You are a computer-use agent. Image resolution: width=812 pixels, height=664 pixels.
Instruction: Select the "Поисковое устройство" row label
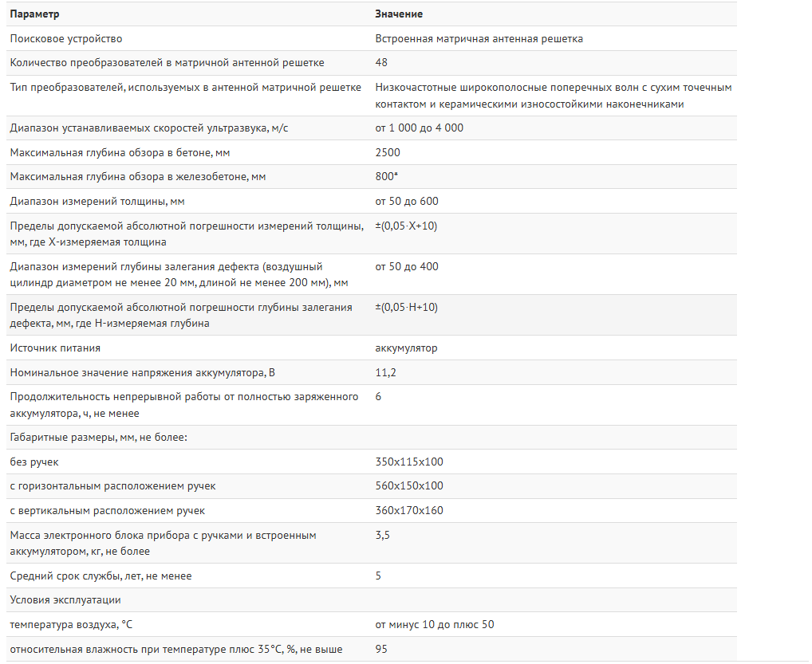(x=66, y=38)
